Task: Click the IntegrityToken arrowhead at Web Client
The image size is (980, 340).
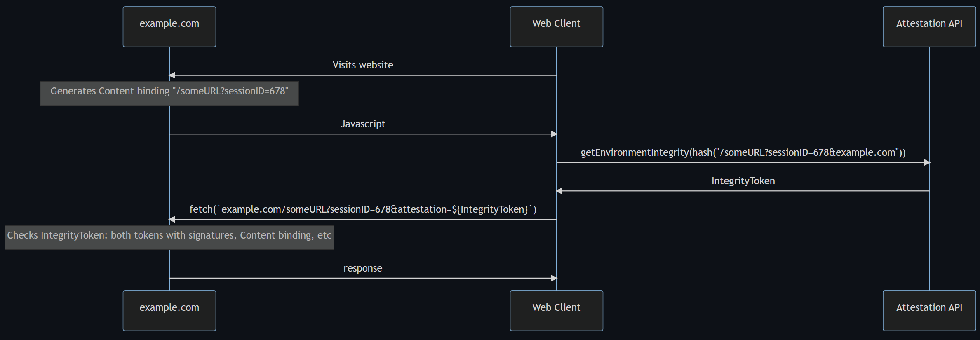Action: point(559,191)
